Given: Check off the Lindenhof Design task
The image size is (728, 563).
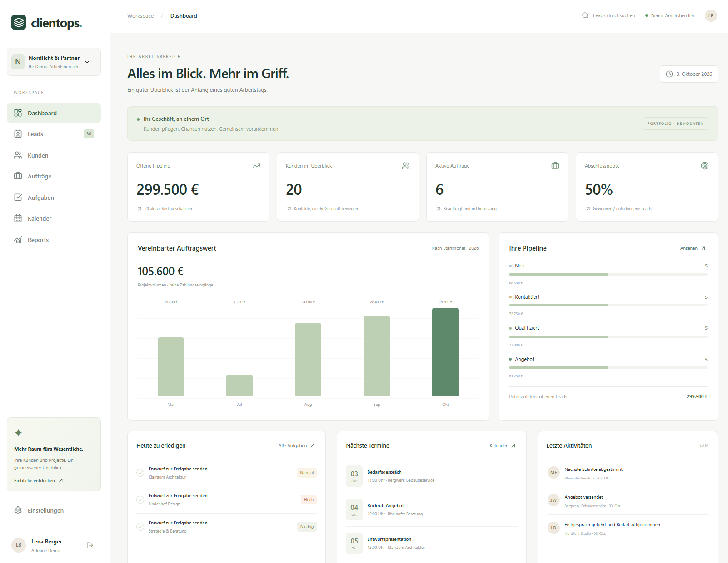Looking at the screenshot, I should 140,499.
